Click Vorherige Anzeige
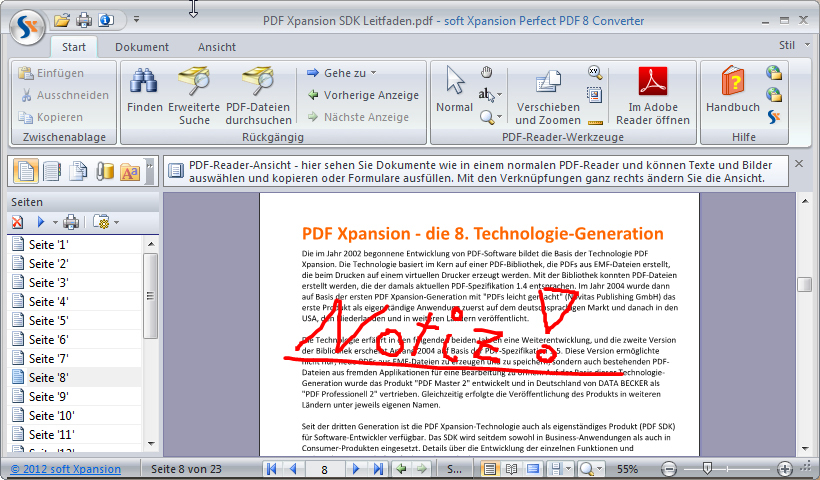 point(363,95)
